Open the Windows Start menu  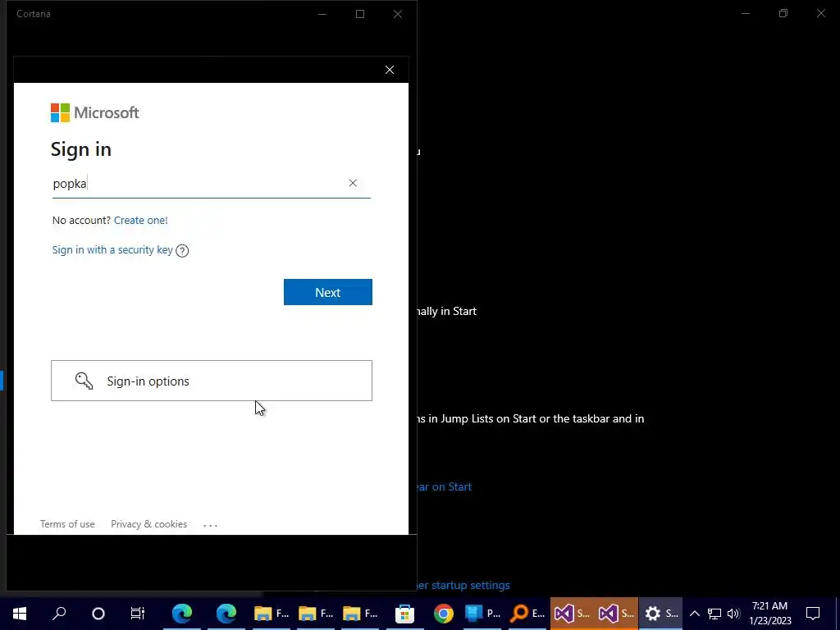pyautogui.click(x=20, y=614)
